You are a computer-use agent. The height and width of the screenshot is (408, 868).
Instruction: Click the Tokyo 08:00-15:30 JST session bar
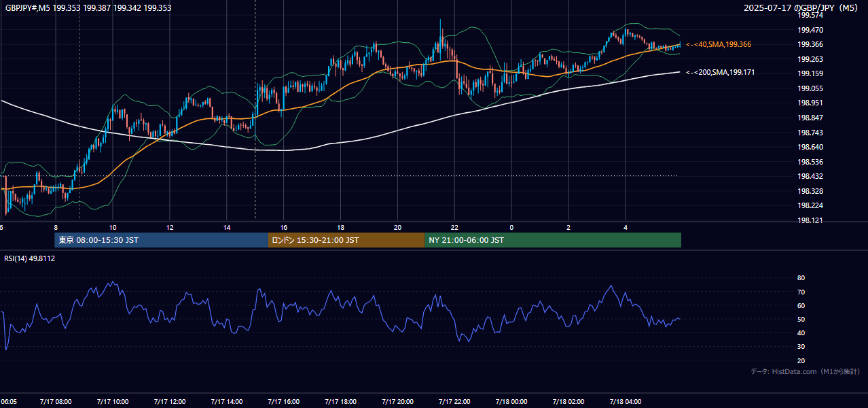tap(162, 240)
